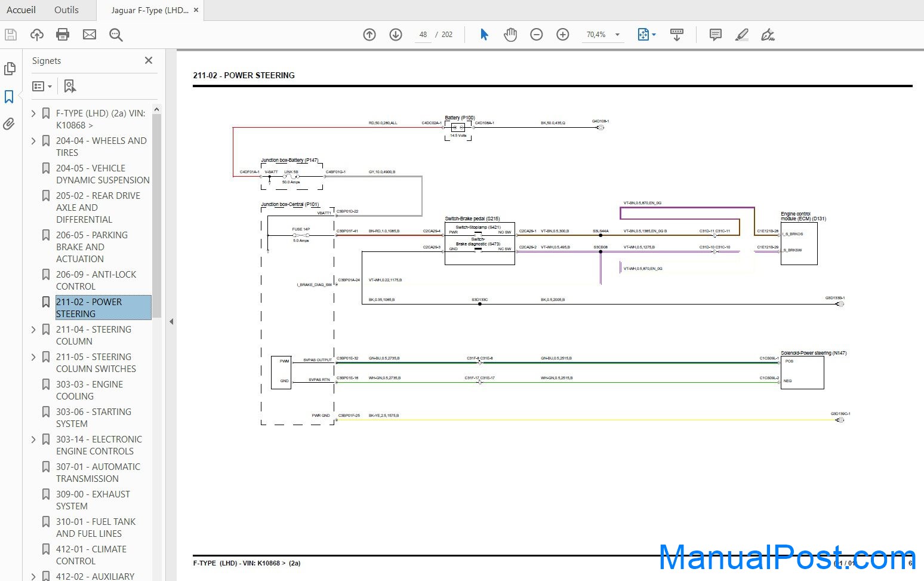Open bookmarks options list dropdown
Screen dimensions: 924x581
point(42,87)
